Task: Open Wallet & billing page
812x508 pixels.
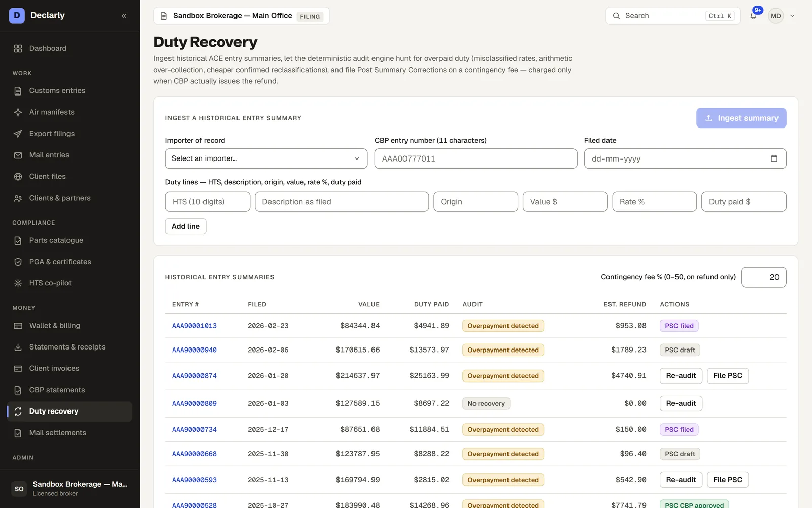Action: click(70, 326)
